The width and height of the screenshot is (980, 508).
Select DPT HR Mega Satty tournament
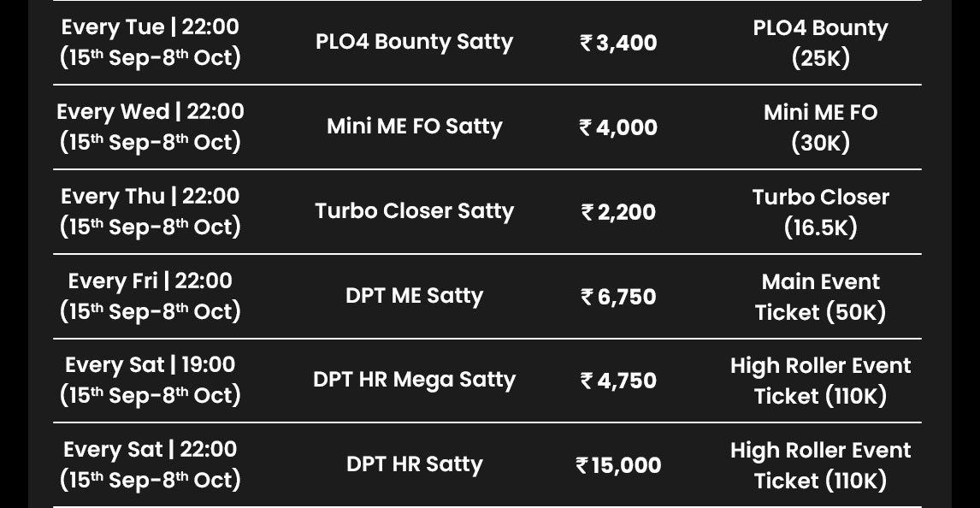(x=415, y=380)
